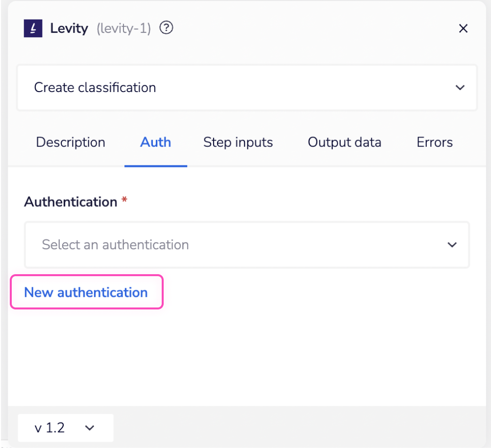
Task: Open the v 1.2 version selector
Action: tap(65, 427)
